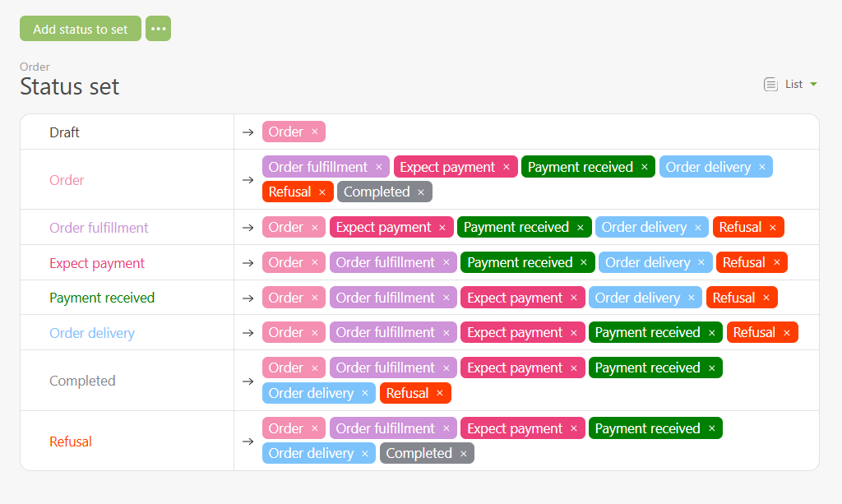Image resolution: width=842 pixels, height=504 pixels.
Task: Select the Expect payment status row label
Action: click(97, 263)
